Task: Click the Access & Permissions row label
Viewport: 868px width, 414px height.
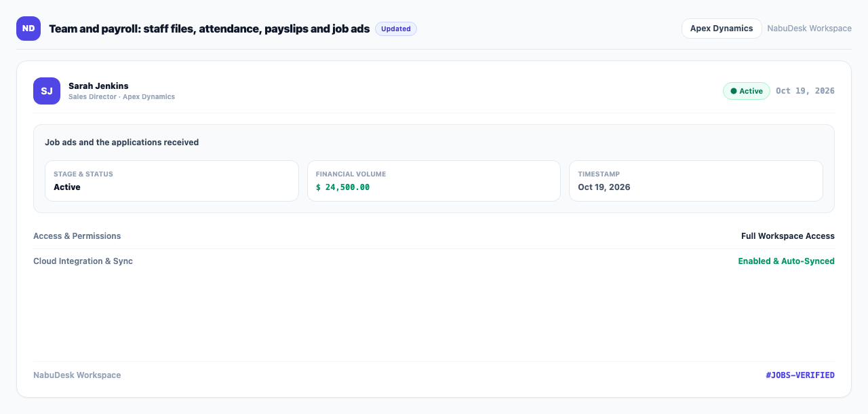Action: click(x=77, y=236)
